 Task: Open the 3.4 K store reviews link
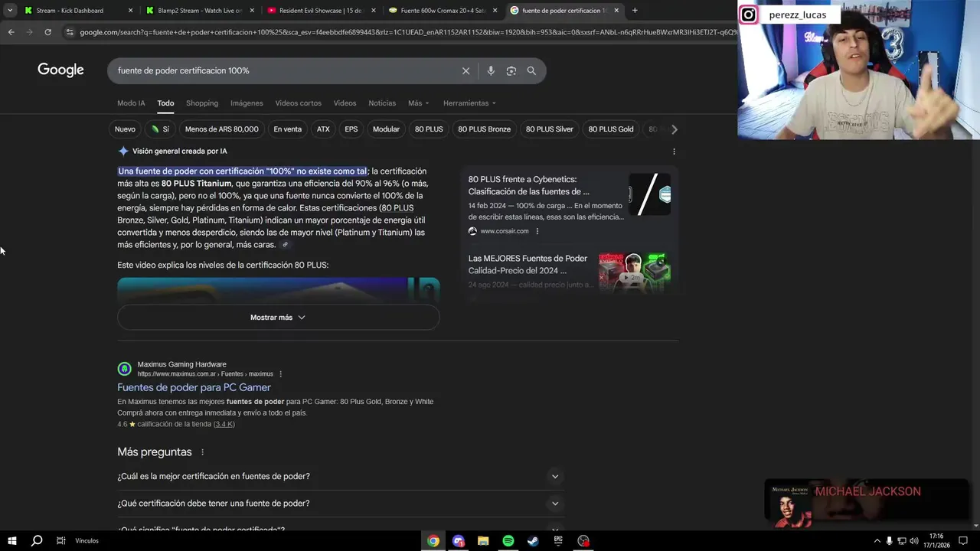click(x=224, y=425)
